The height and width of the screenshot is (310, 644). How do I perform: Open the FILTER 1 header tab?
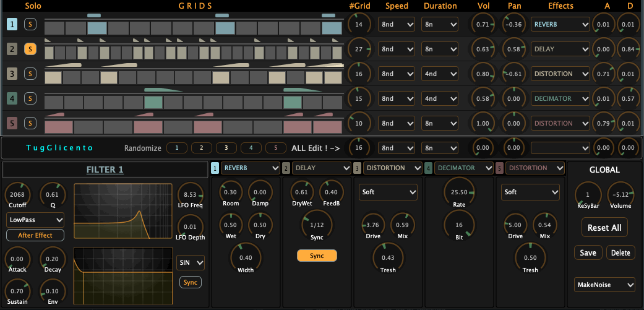[x=105, y=170]
